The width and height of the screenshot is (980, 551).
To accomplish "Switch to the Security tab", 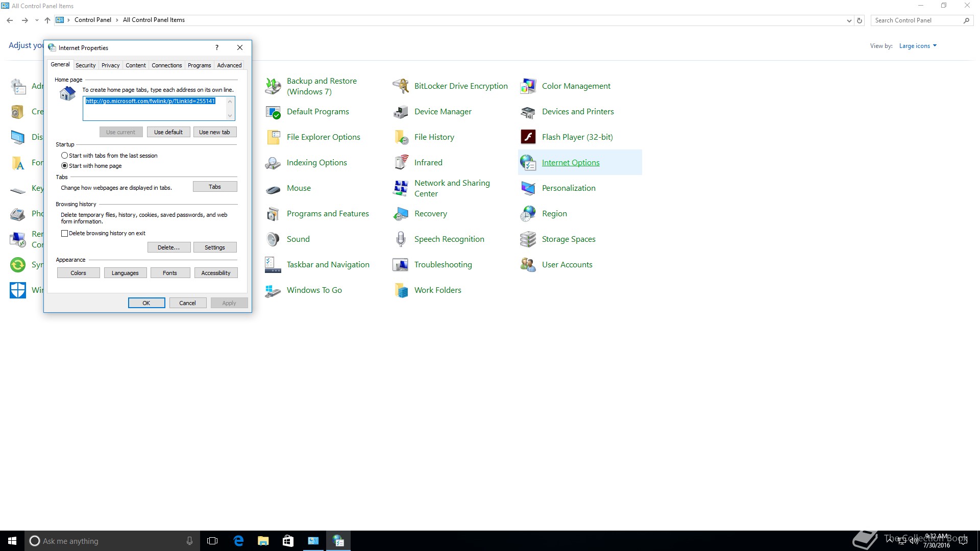I will [x=86, y=65].
